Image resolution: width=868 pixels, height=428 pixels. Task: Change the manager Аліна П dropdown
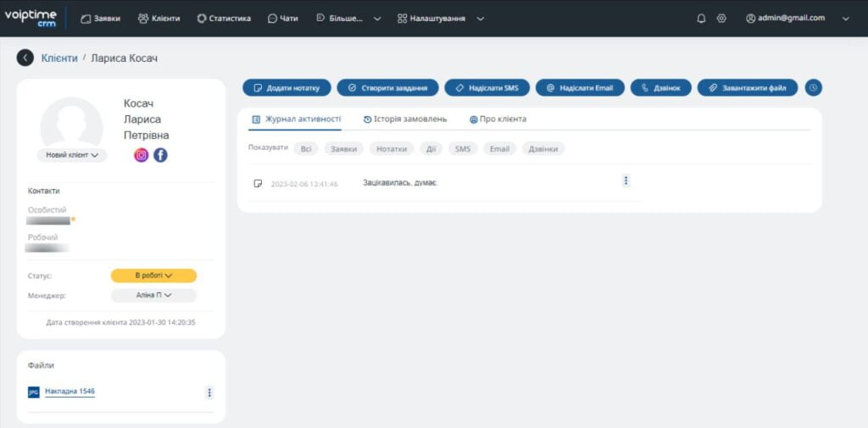click(x=154, y=295)
